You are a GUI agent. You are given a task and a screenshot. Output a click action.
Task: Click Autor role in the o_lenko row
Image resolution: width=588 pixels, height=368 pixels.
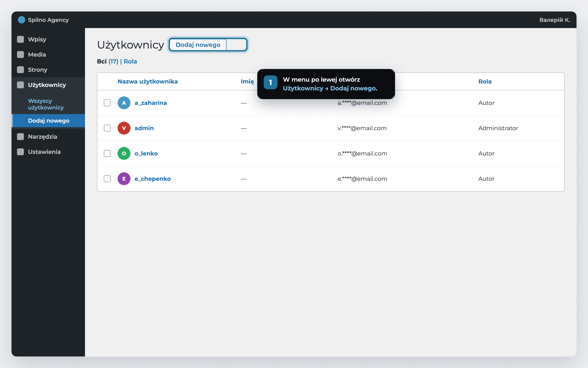pos(486,153)
